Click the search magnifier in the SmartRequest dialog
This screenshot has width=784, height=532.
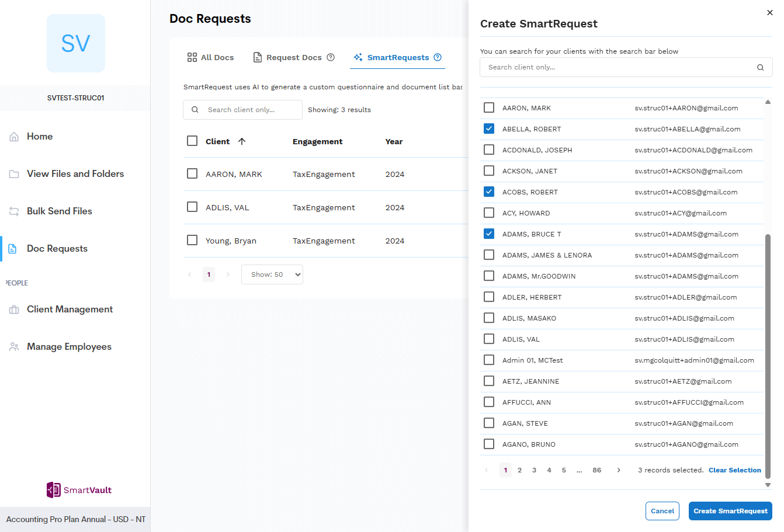pos(760,67)
